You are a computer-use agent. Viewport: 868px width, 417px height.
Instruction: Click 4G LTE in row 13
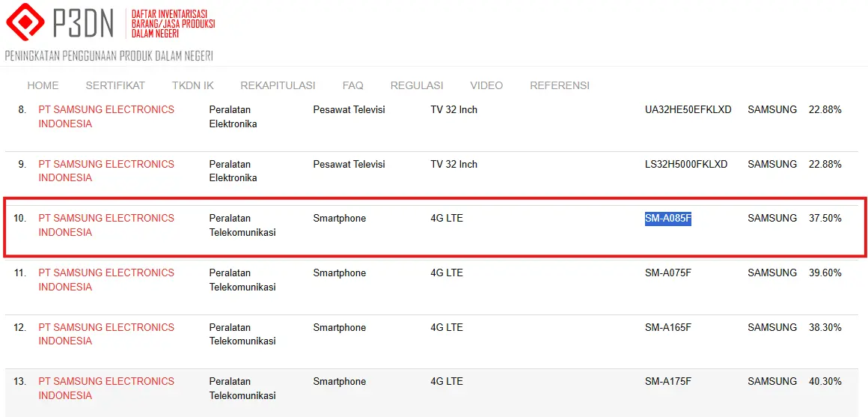point(447,382)
